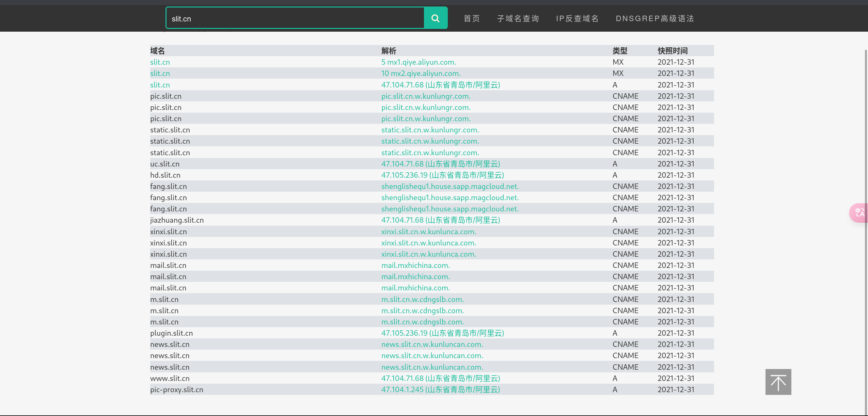The width and height of the screenshot is (868, 416).
Task: Click the back-to-top arrow icon
Action: (x=778, y=382)
